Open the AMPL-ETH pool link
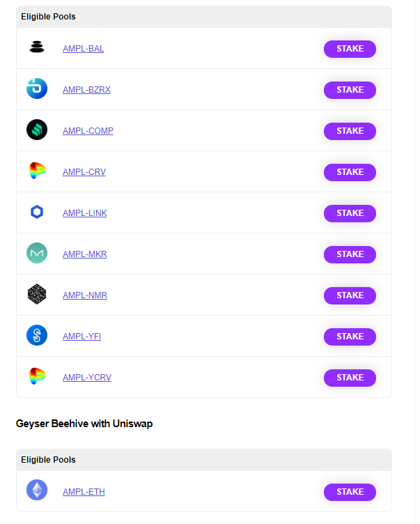Image resolution: width=420 pixels, height=524 pixels. click(84, 492)
